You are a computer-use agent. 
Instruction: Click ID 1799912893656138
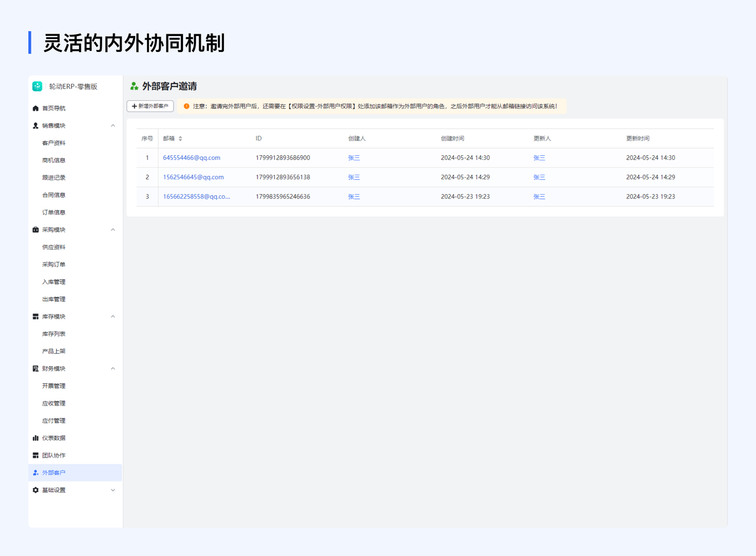click(x=283, y=177)
